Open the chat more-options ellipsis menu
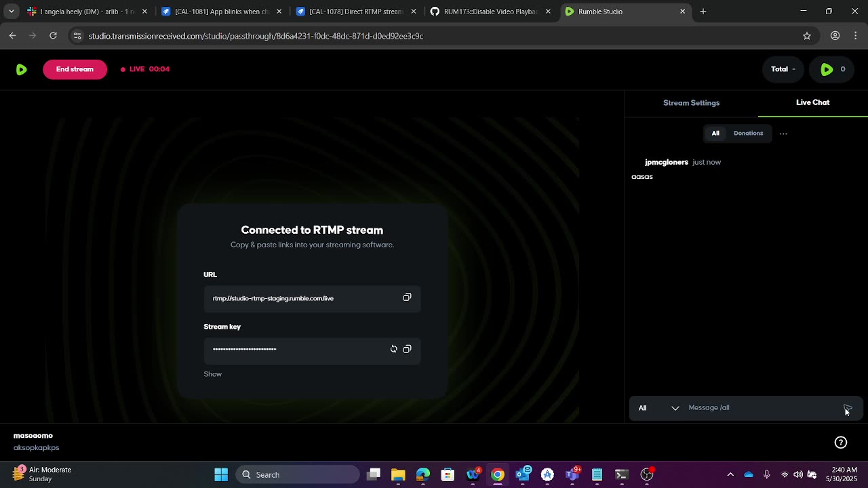The width and height of the screenshot is (868, 488). [x=783, y=134]
